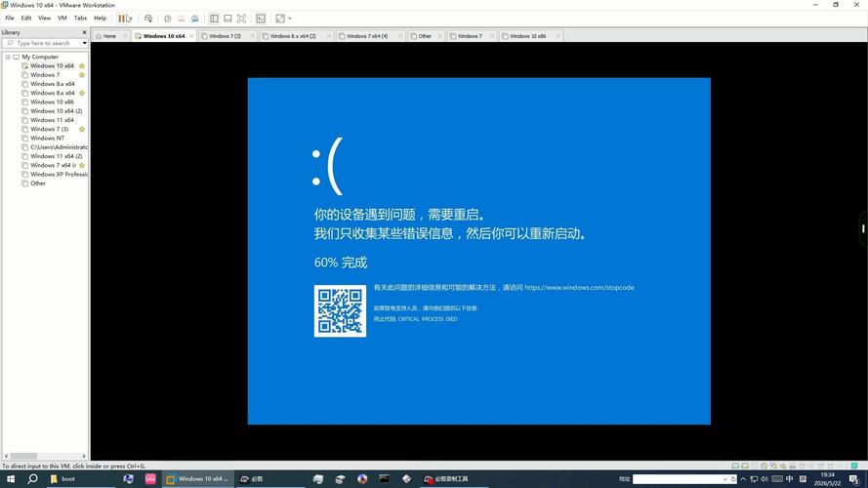Viewport: 868px width, 488px height.
Task: Open the Edit menu
Action: pyautogui.click(x=26, y=18)
